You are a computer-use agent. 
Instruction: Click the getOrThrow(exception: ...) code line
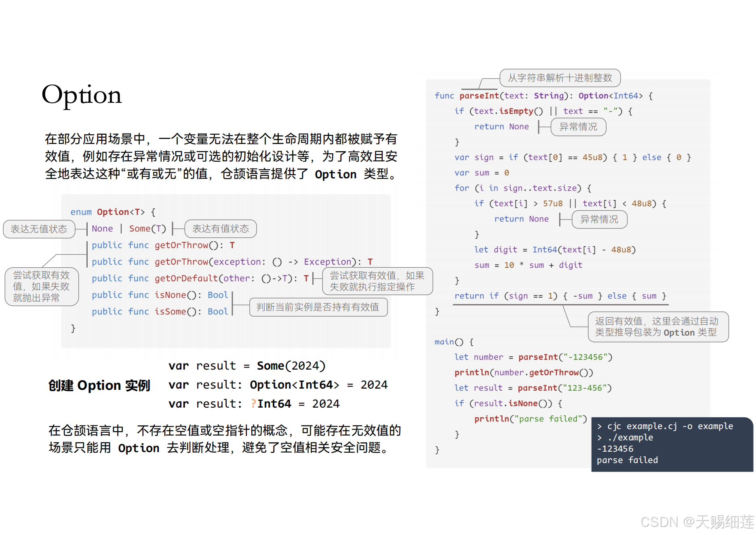pos(232,262)
